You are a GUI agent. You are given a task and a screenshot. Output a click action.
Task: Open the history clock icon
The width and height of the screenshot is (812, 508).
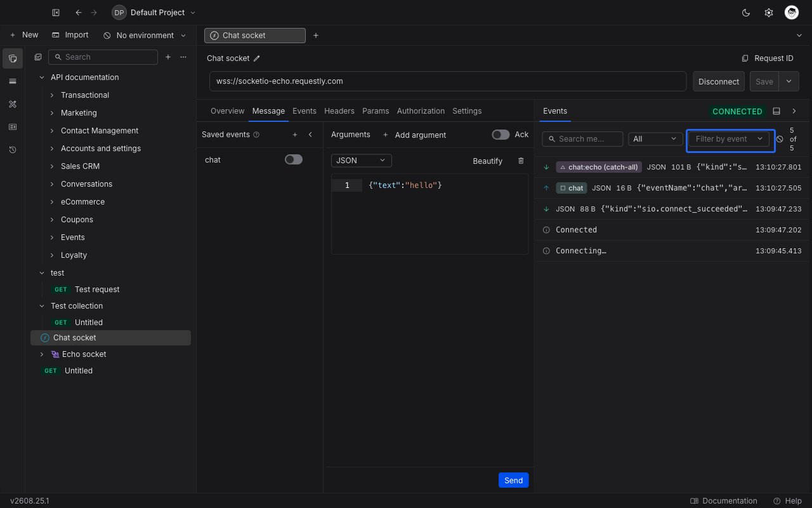13,150
